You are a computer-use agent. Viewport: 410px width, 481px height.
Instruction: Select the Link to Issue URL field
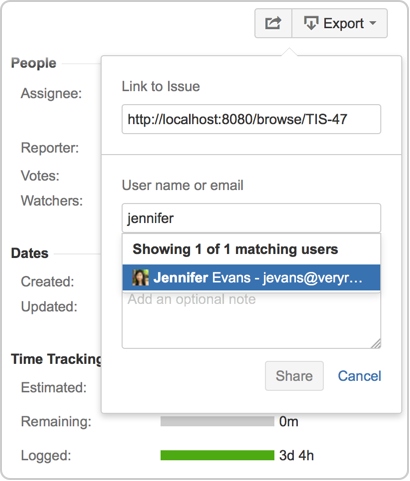pos(251,119)
